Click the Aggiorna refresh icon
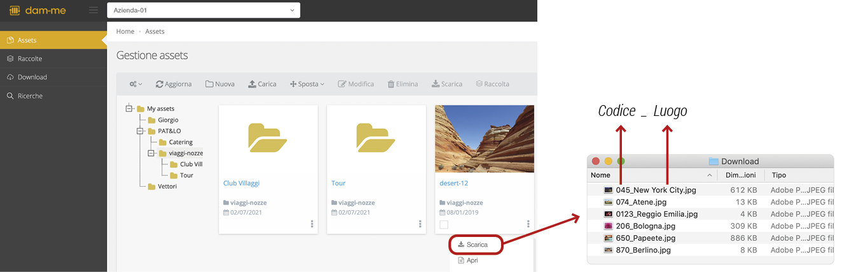The image size is (868, 272). (x=159, y=84)
